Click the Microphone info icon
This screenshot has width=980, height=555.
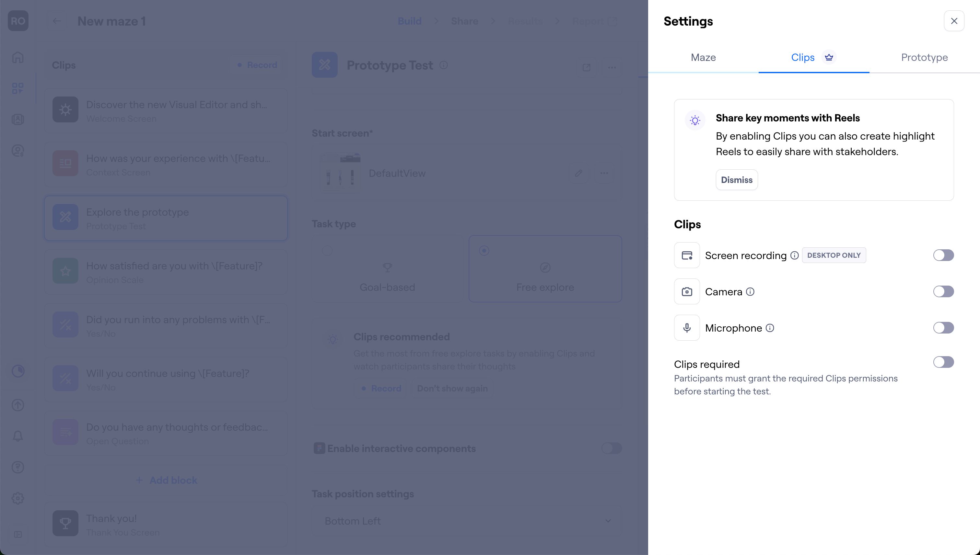tap(770, 328)
